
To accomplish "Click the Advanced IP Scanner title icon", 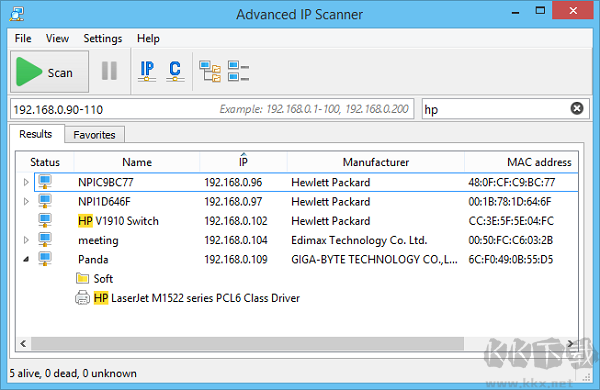I will pos(17,14).
